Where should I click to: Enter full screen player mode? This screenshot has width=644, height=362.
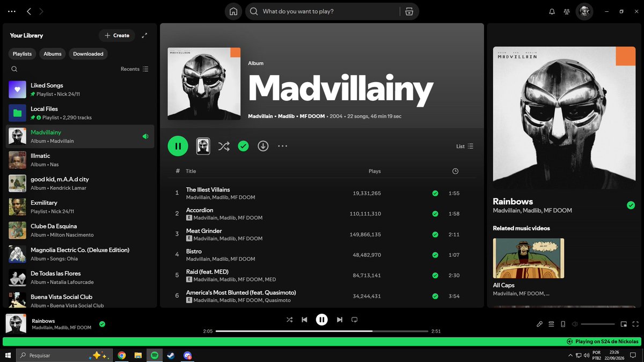636,324
